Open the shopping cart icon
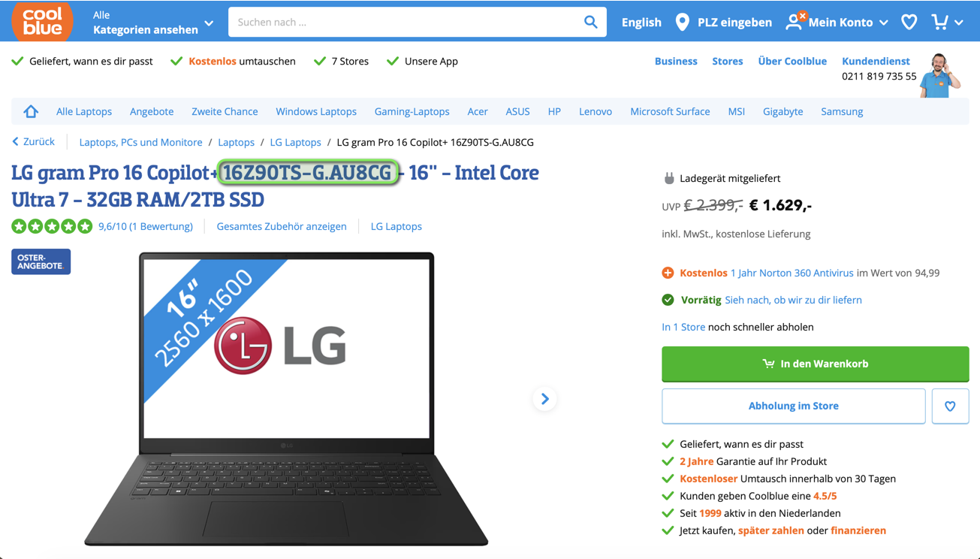The height and width of the screenshot is (559, 980). (x=939, y=23)
